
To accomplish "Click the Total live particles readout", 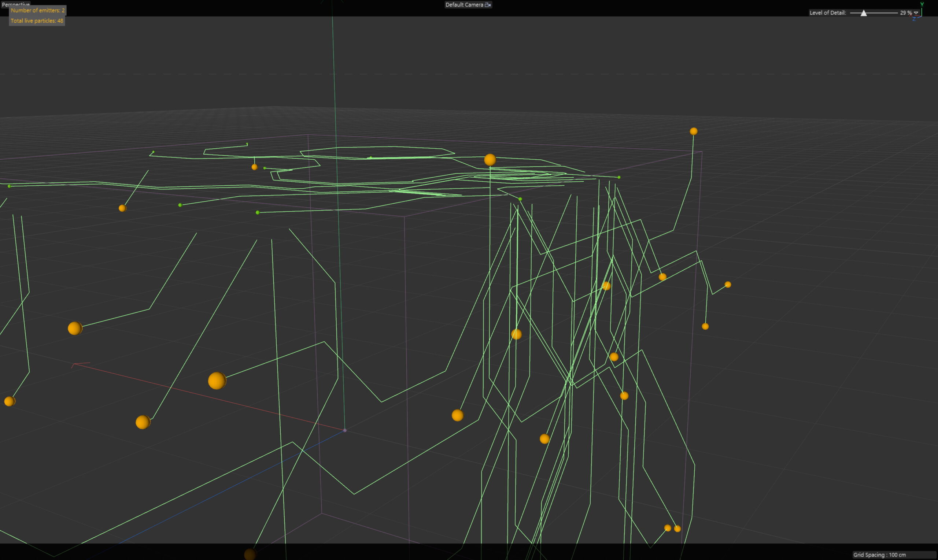I will [x=37, y=21].
